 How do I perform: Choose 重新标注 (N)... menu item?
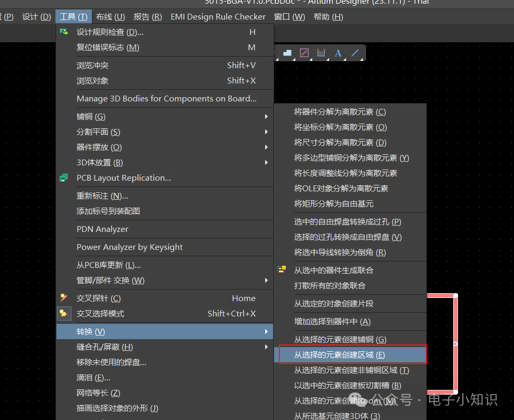point(165,196)
